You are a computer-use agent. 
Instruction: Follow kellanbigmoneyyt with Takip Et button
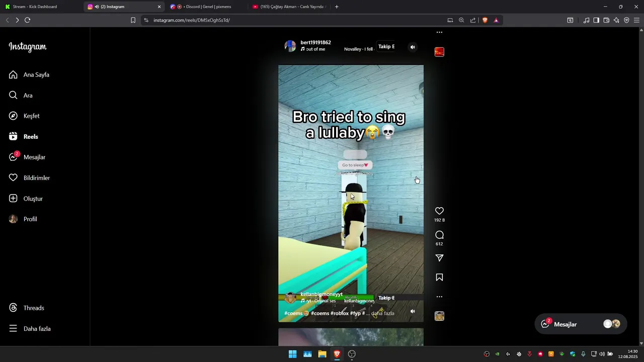[x=386, y=298]
